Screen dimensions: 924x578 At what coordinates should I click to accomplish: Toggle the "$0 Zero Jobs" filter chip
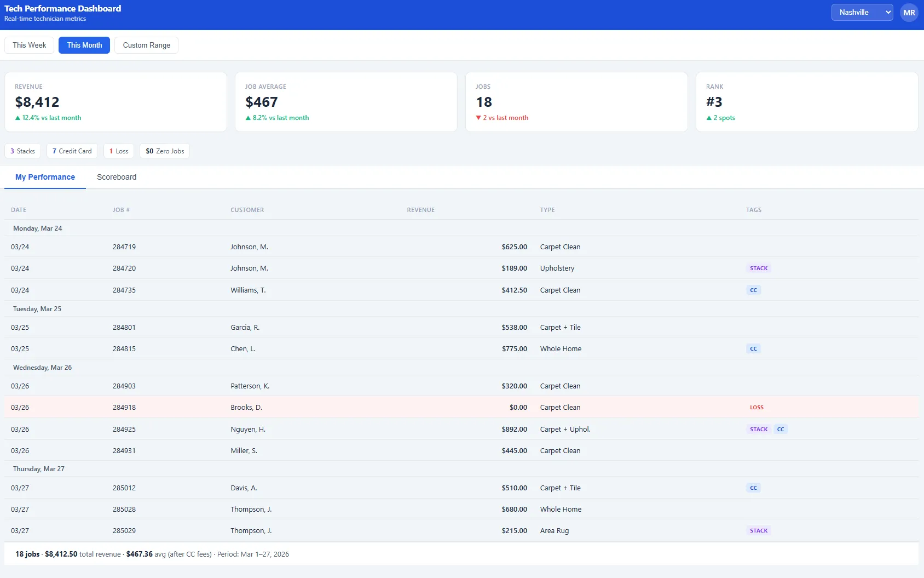[164, 151]
